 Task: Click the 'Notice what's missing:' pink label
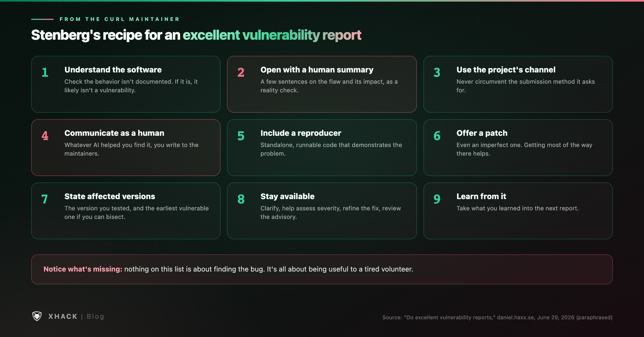pyautogui.click(x=83, y=269)
